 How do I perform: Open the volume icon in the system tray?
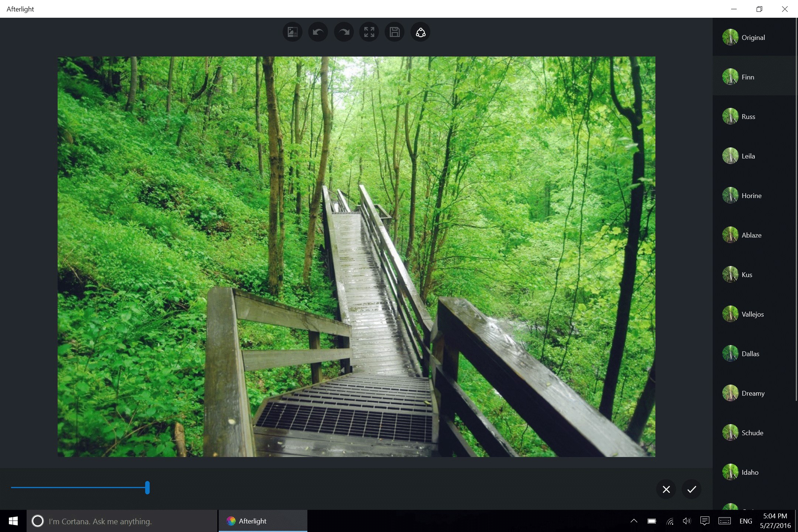pyautogui.click(x=686, y=521)
